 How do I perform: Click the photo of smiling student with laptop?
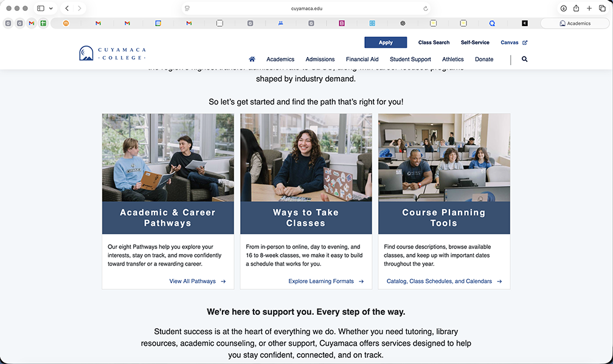306,157
